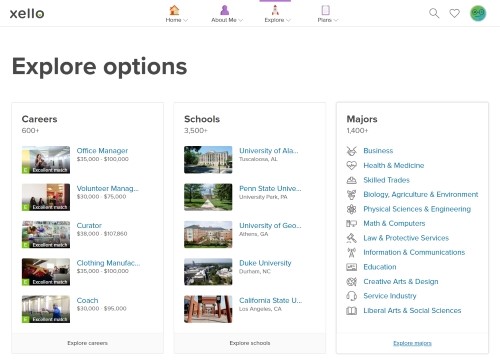This screenshot has height=360, width=500.
Task: Open University of Geo... school link
Action: coord(270,225)
